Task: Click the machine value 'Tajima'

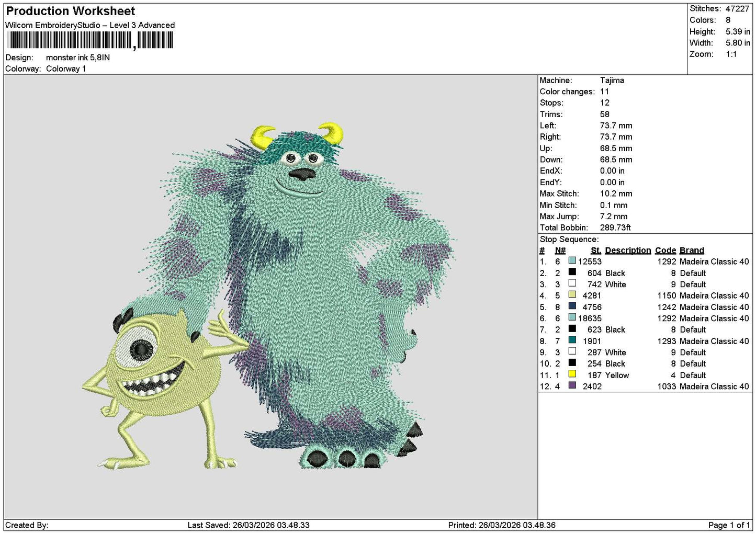Action: [612, 81]
